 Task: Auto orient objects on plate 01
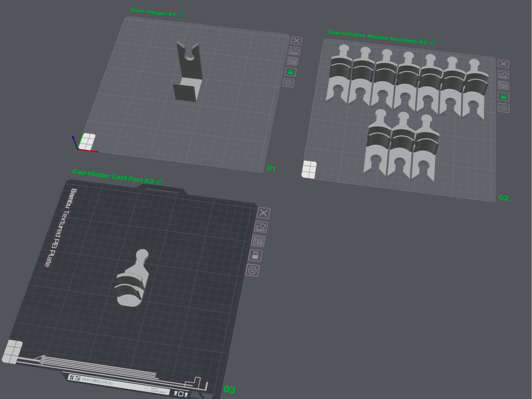coord(294,51)
